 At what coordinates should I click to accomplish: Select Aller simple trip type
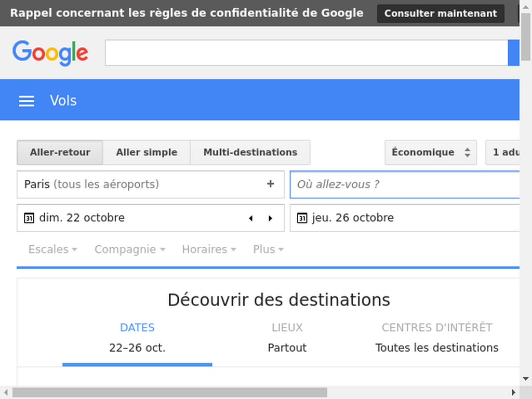pos(147,152)
